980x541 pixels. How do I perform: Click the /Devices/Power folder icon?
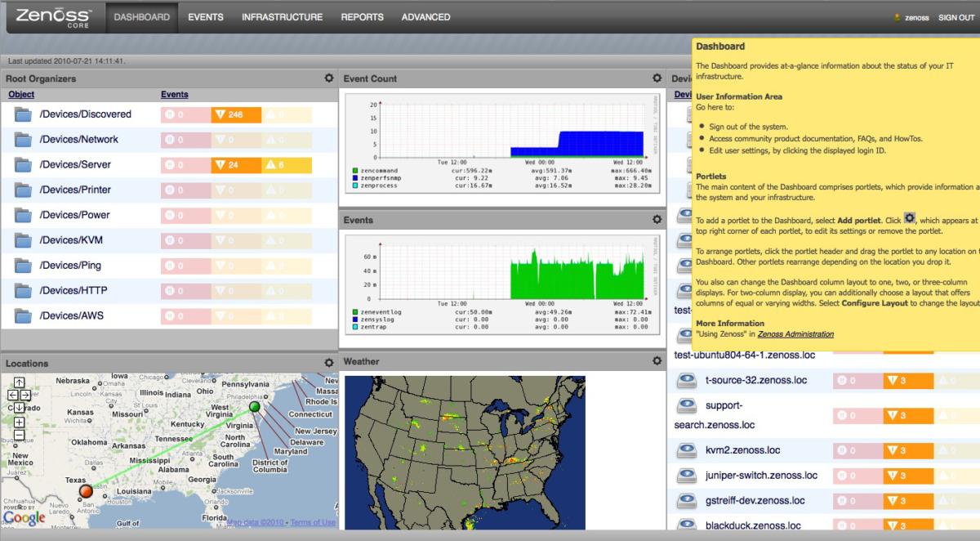click(23, 216)
